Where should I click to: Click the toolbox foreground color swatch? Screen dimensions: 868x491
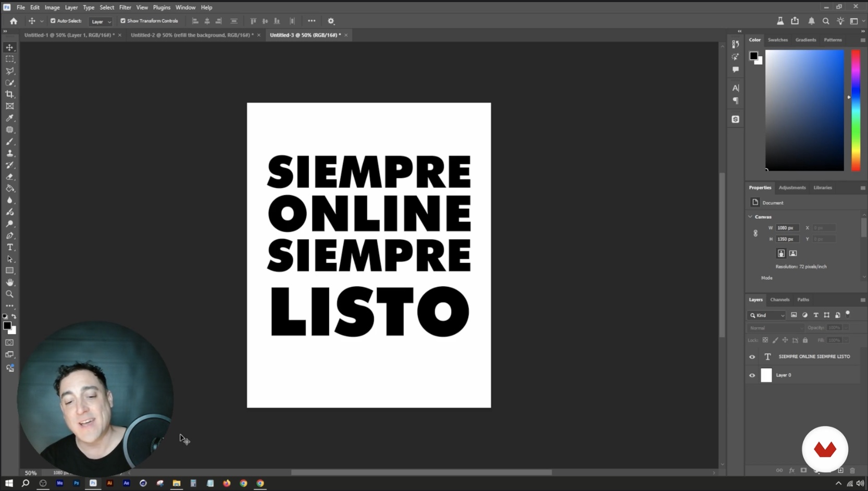coord(7,326)
